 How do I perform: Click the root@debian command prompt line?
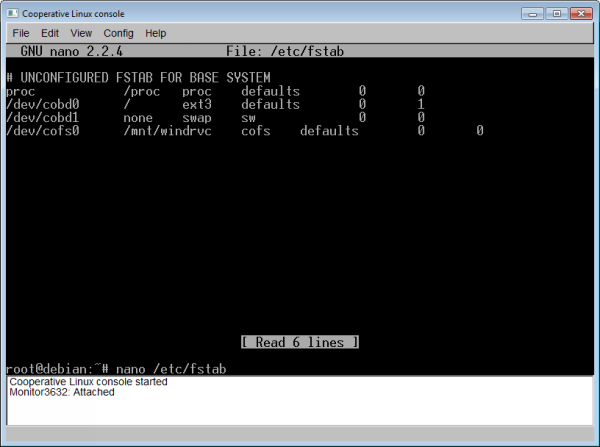[116, 369]
